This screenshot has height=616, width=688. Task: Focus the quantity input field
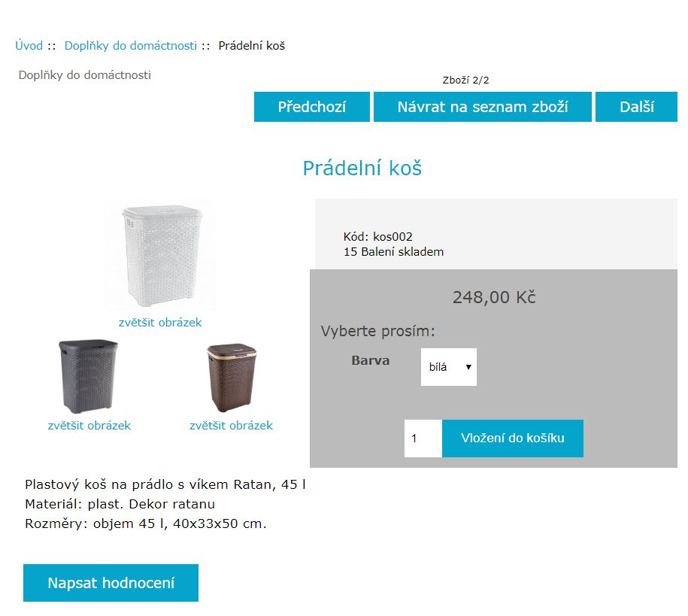pyautogui.click(x=423, y=438)
